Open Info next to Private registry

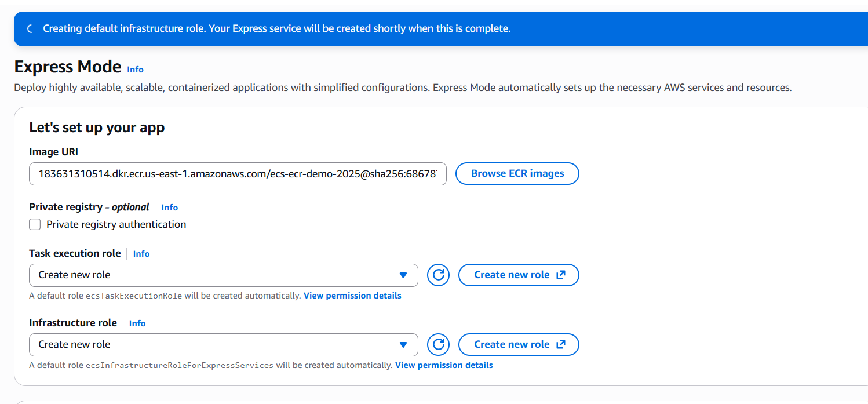click(170, 208)
